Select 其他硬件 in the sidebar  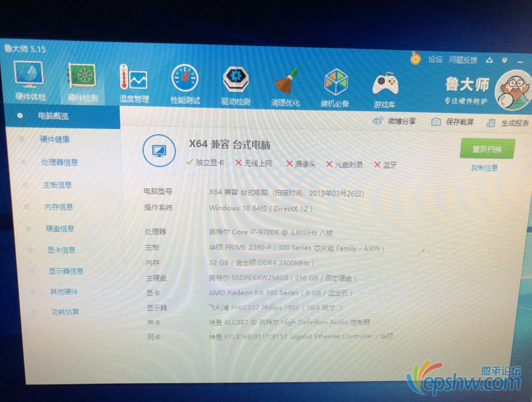64,292
